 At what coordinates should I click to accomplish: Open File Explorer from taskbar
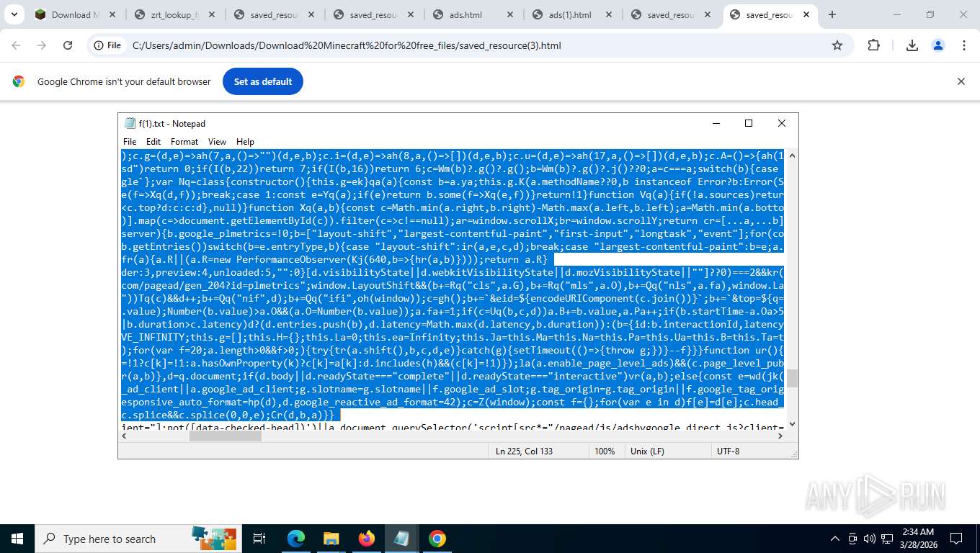click(x=331, y=539)
